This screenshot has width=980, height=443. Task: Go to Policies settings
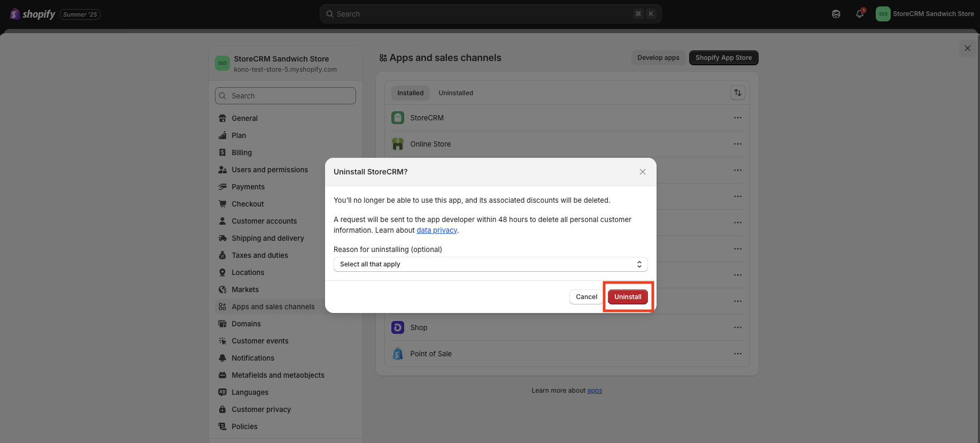[x=285, y=426]
